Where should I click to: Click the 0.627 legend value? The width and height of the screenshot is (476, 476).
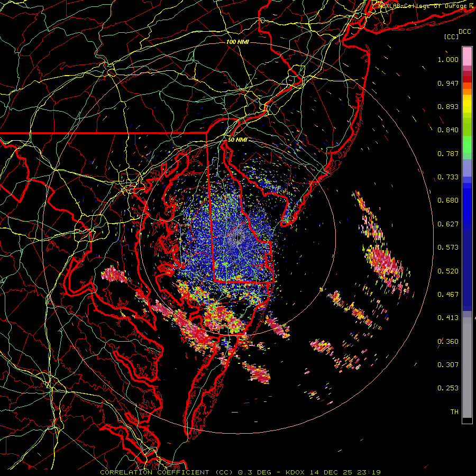(448, 224)
